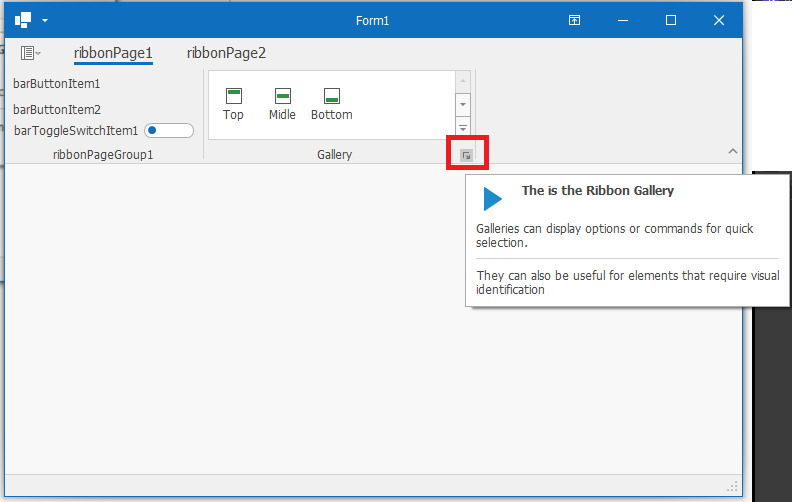792x502 pixels.
Task: Click the gallery scroll down arrow
Action: [x=463, y=105]
